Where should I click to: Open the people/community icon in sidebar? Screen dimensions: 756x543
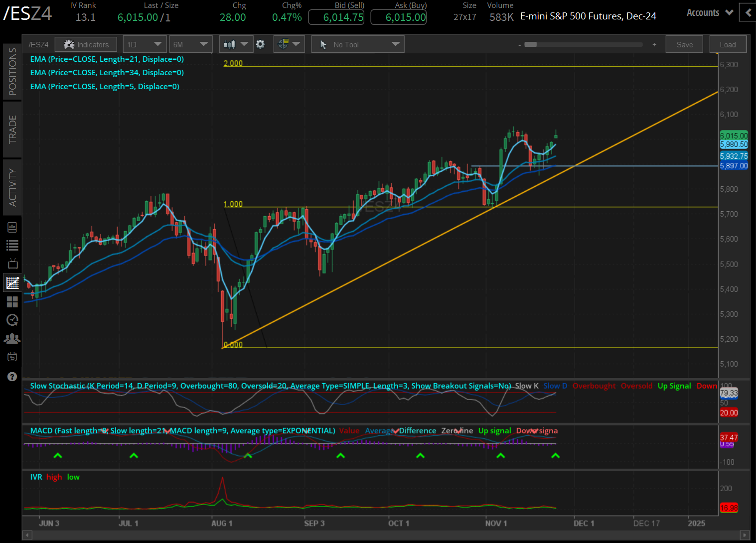[12, 338]
